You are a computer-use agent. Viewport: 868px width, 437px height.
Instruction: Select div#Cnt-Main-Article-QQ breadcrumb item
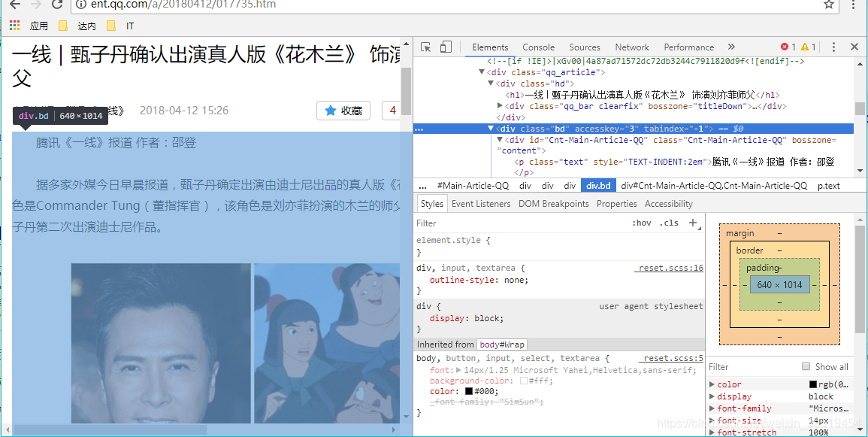(714, 186)
